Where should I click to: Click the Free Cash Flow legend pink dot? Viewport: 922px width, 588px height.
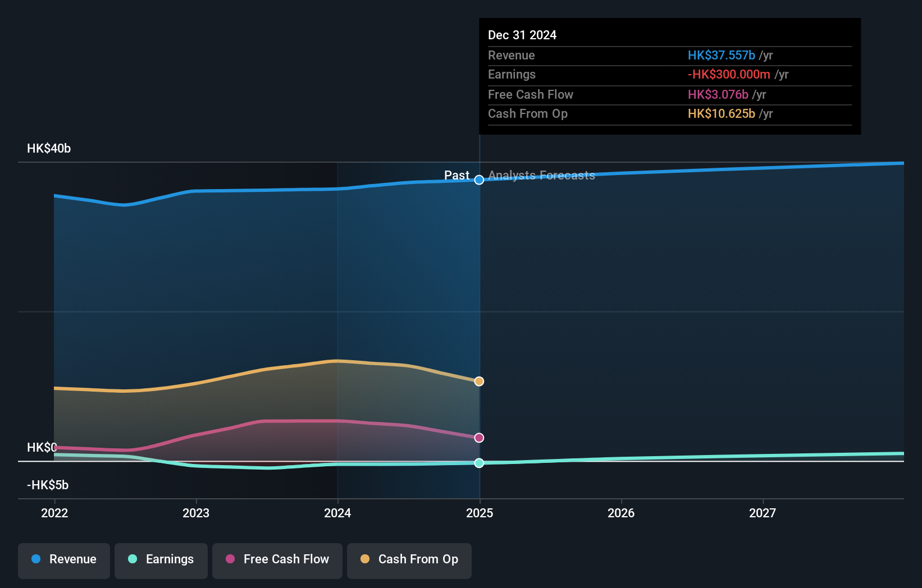point(230,559)
